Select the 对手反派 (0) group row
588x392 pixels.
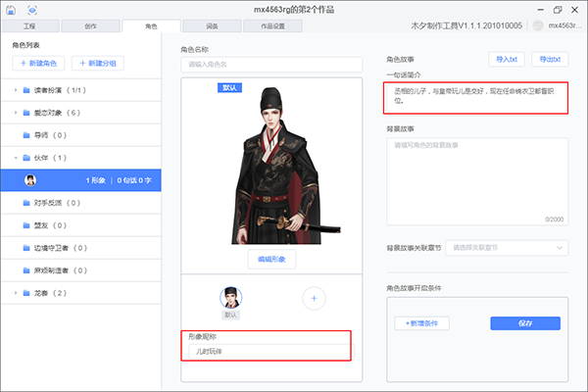click(x=81, y=203)
